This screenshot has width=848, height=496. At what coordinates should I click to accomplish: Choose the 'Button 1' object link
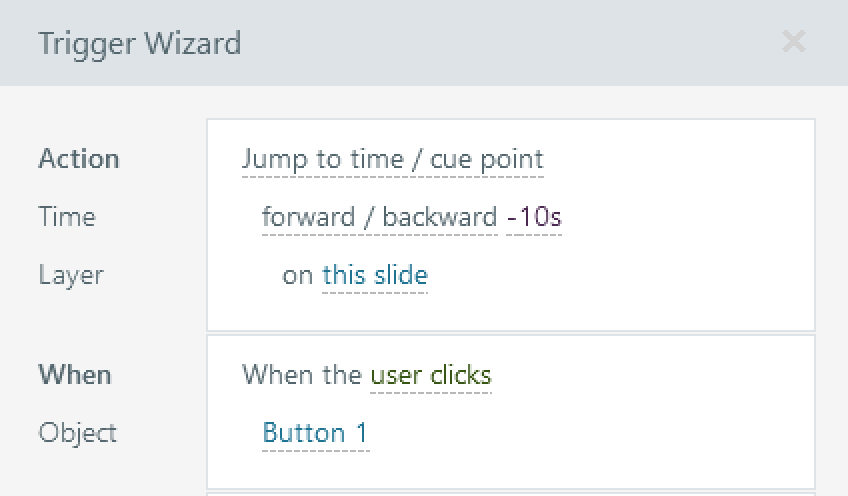pos(315,433)
